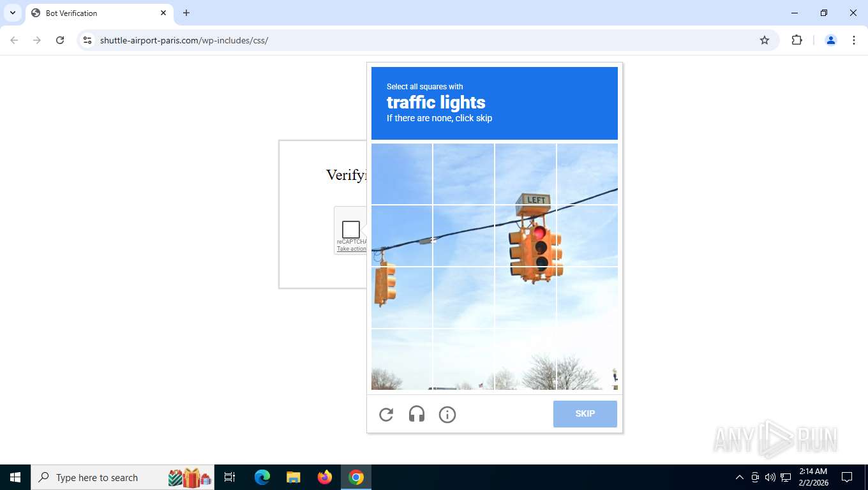Screen dimensions: 868x490
Task: Select the square with the traffic light's lower half
Action: pyautogui.click(x=525, y=297)
